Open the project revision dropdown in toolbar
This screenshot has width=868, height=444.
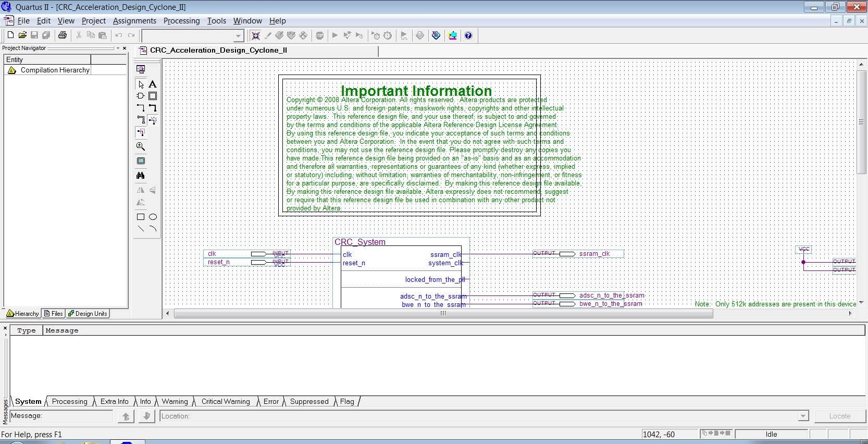(x=238, y=35)
